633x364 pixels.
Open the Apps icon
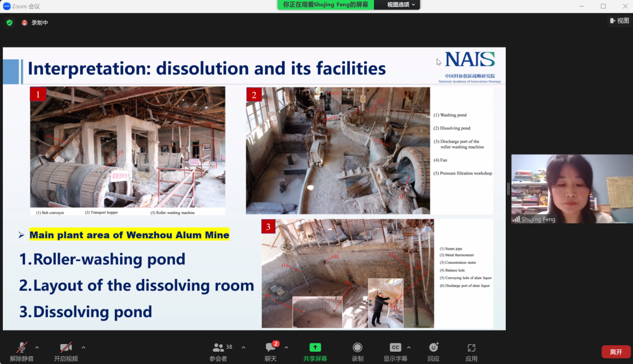(x=471, y=348)
